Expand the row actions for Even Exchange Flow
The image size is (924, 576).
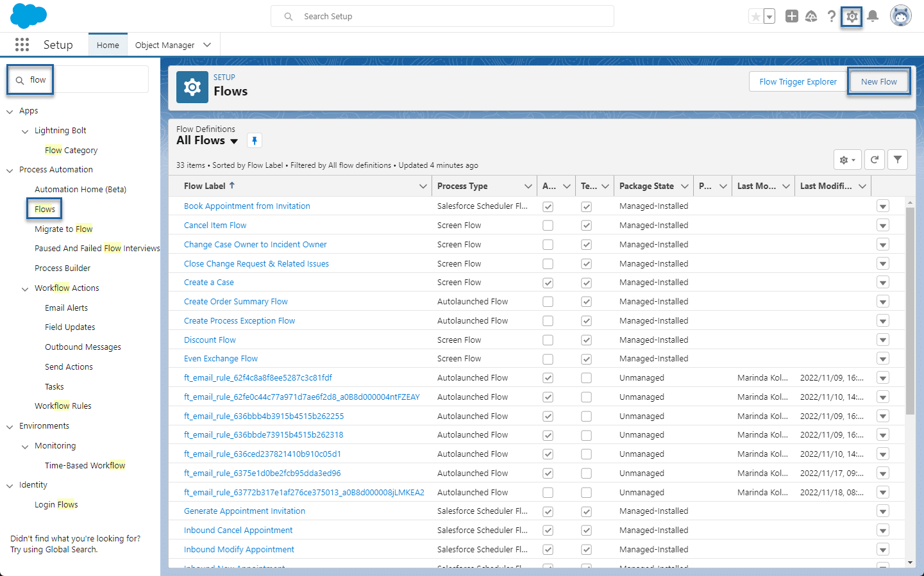(883, 358)
